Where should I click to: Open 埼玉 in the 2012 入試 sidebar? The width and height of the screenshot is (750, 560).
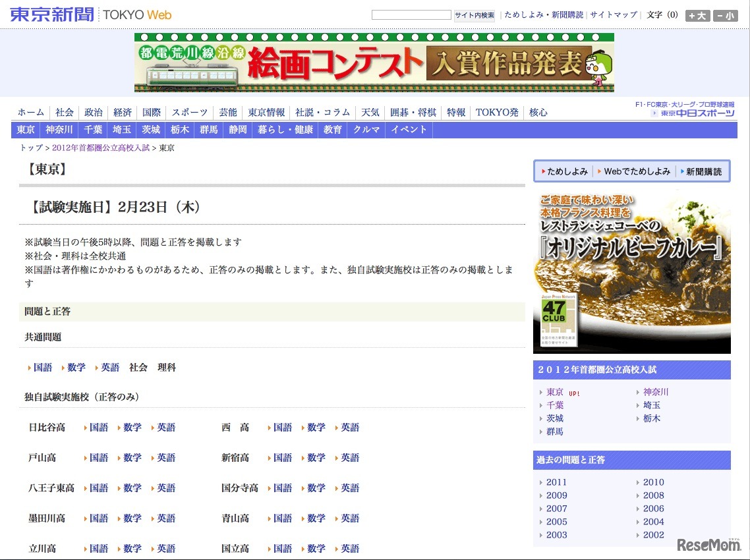click(x=651, y=405)
